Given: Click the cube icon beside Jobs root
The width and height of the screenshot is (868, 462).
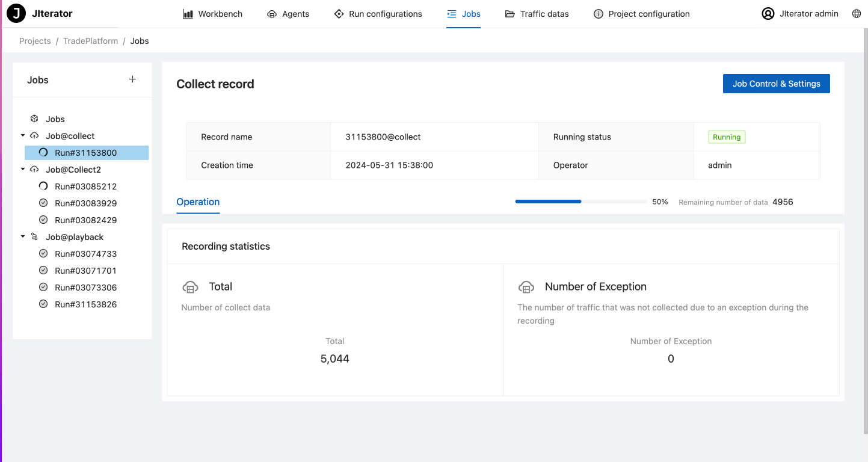Looking at the screenshot, I should click(x=34, y=119).
